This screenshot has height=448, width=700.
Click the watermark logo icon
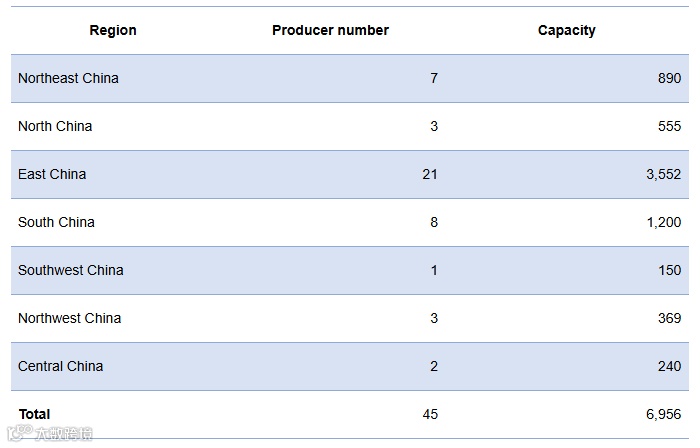[x=20, y=432]
